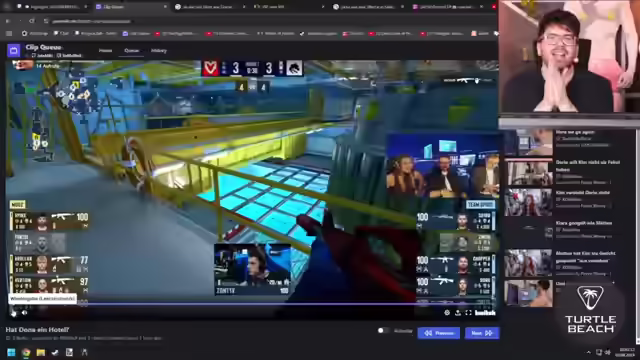The image size is (640, 360).
Task: Go to the Previous clip
Action: click(438, 333)
